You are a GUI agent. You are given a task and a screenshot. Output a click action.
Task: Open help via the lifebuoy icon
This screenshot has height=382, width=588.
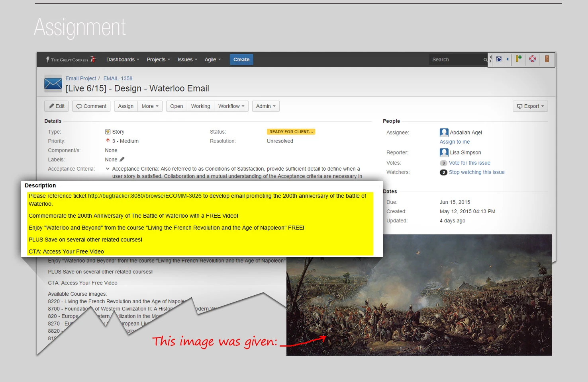533,59
